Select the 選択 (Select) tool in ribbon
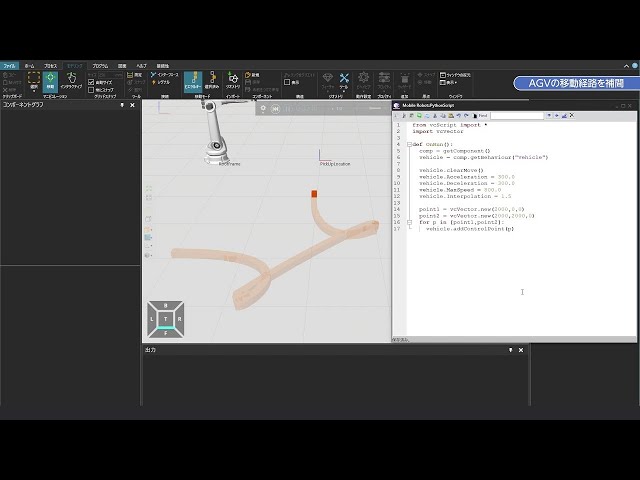This screenshot has width=640, height=480. 34,81
